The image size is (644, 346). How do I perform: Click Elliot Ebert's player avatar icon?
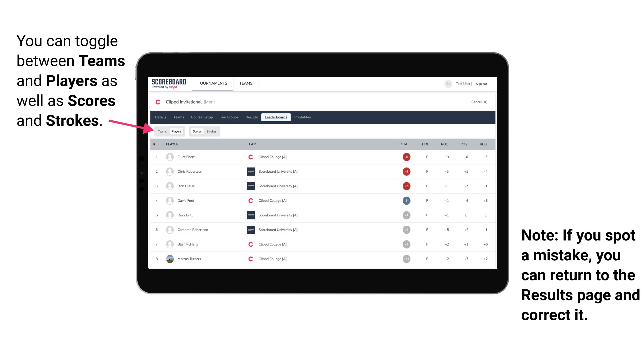click(169, 156)
